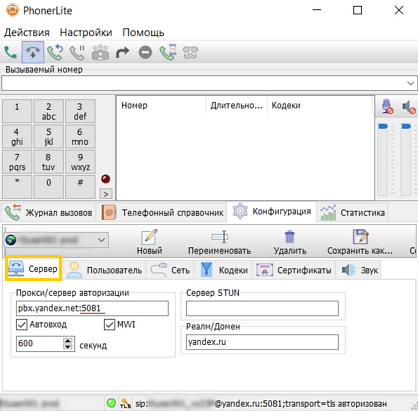The height and width of the screenshot is (411, 418).
Task: Click the Сервер STUN input field
Action: click(x=262, y=308)
